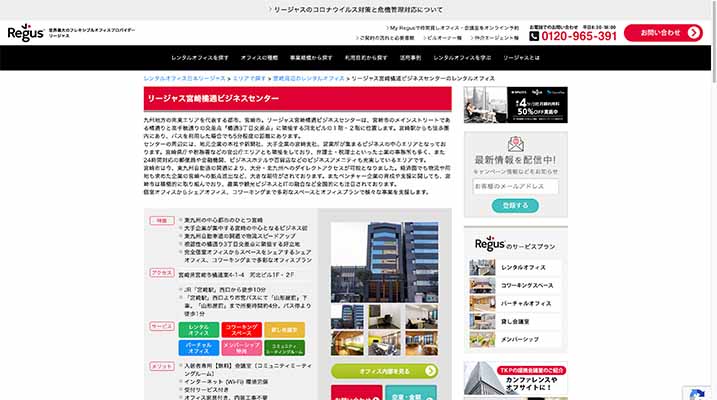Open the 仲介エージェント様 link in header

click(494, 38)
